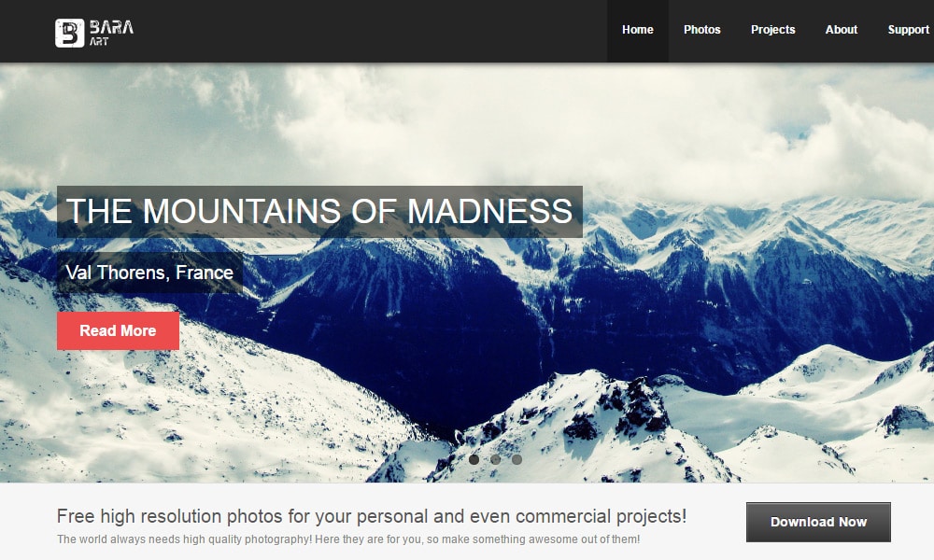This screenshot has height=560, width=934.
Task: Switch to the second slide indicator dot
Action: [496, 459]
